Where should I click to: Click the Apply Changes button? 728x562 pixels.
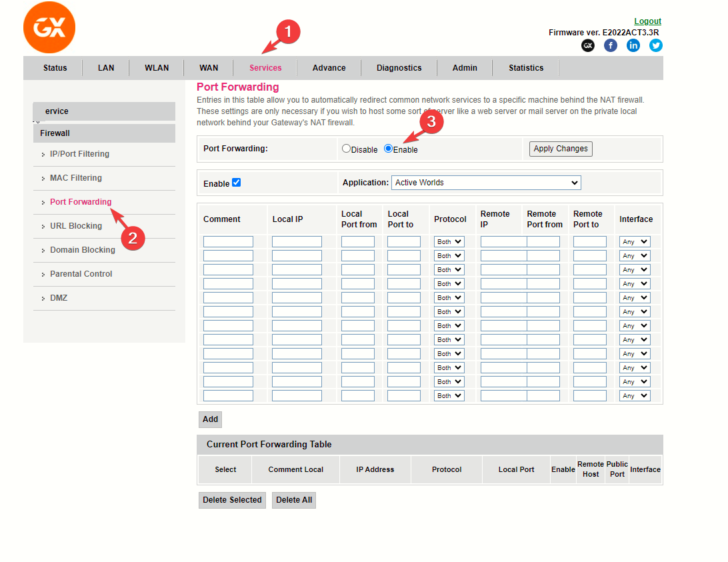[561, 149]
